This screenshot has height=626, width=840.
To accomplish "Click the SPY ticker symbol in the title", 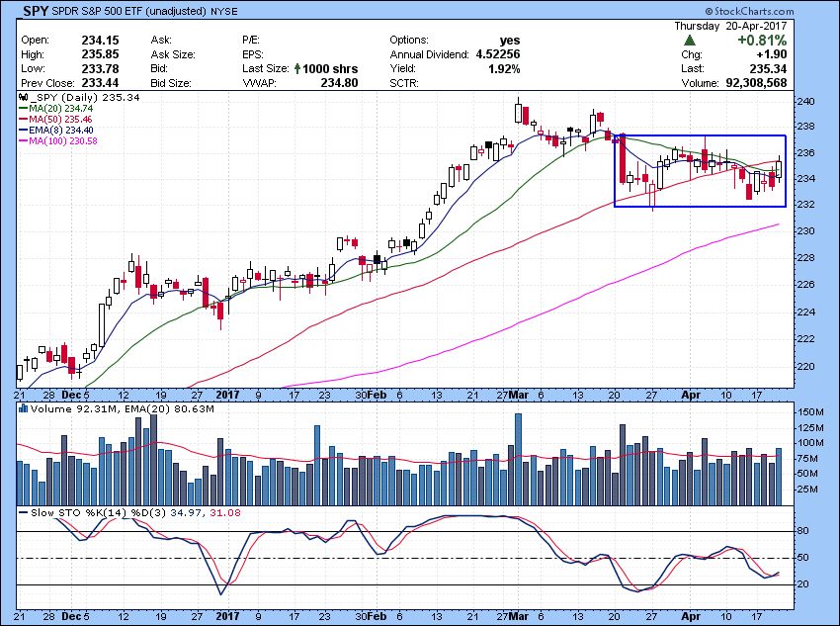I will tap(36, 11).
